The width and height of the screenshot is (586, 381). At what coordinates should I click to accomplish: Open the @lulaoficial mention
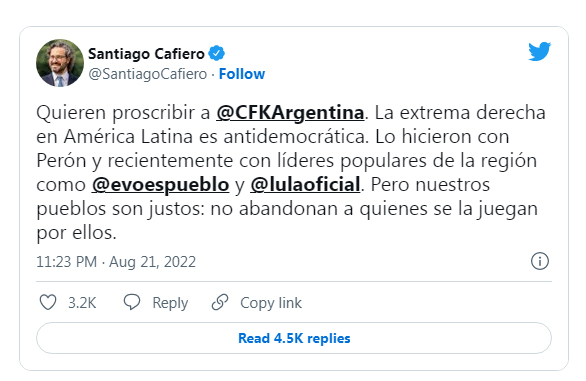click(x=305, y=185)
